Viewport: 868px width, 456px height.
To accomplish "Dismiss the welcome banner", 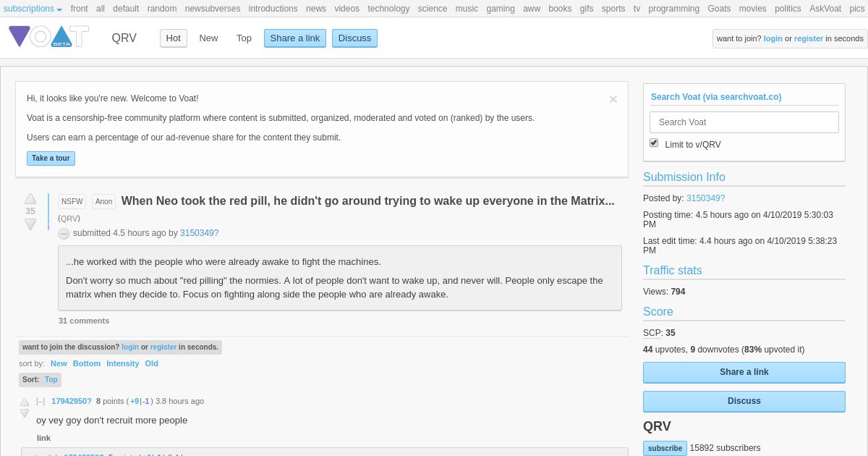I will 613,99.
